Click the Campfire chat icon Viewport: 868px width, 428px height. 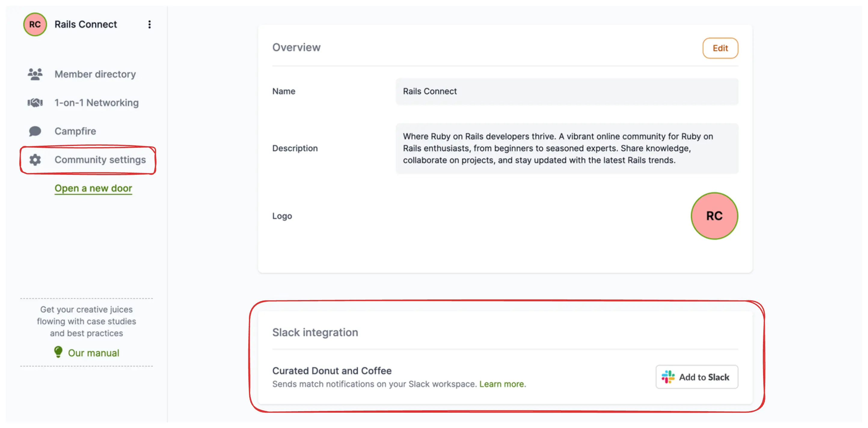pos(35,131)
